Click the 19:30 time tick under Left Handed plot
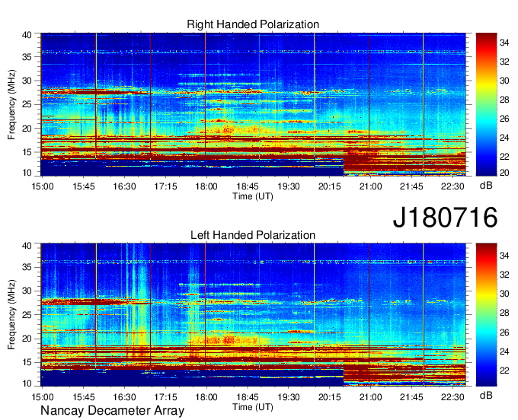 [x=289, y=396]
